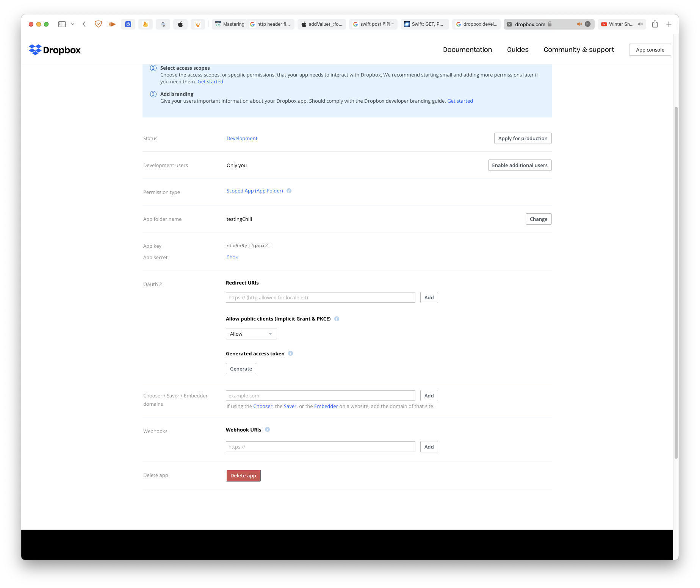Screen dimensions: 700x588
Task: Toggle the Safari sidebar button
Action: coord(62,24)
